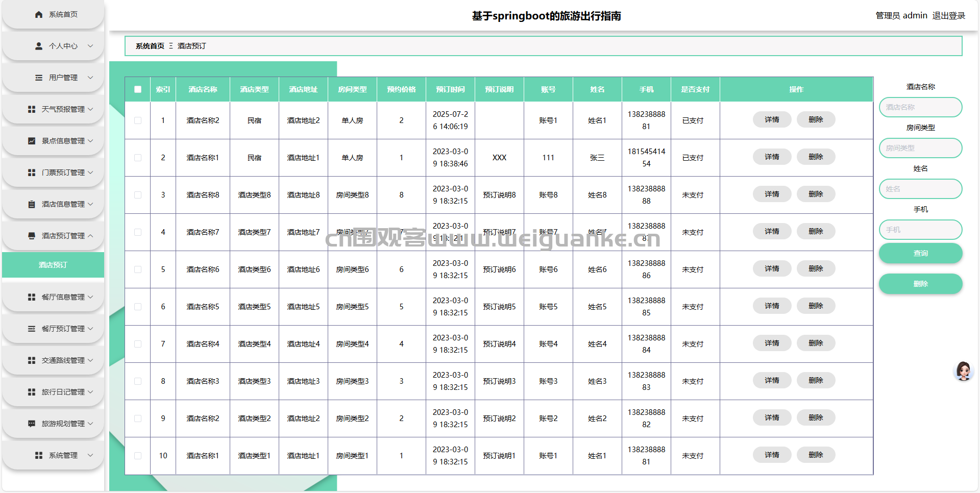
Task: Click the list icon for 餐厅预订管理
Action: point(32,329)
